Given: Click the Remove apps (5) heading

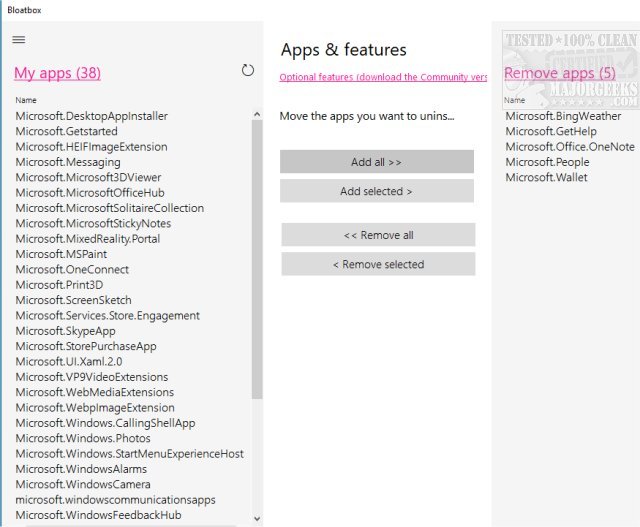Looking at the screenshot, I should (x=560, y=74).
